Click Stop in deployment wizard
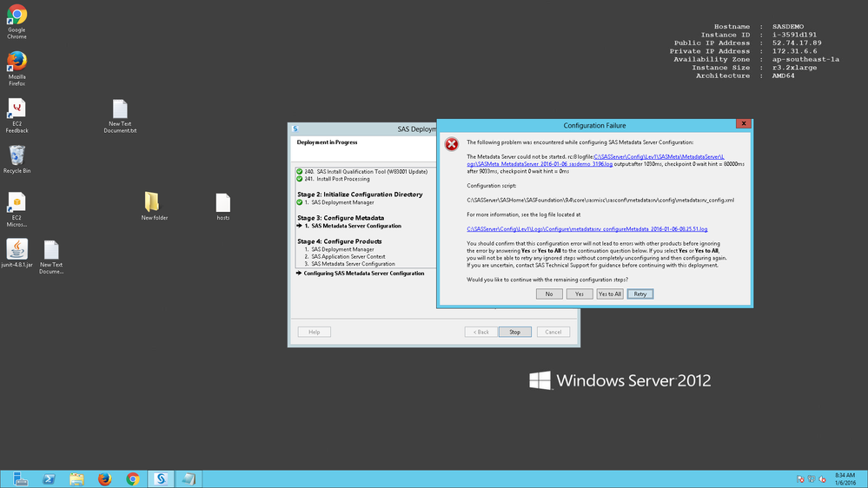The image size is (868, 488). coord(515,332)
